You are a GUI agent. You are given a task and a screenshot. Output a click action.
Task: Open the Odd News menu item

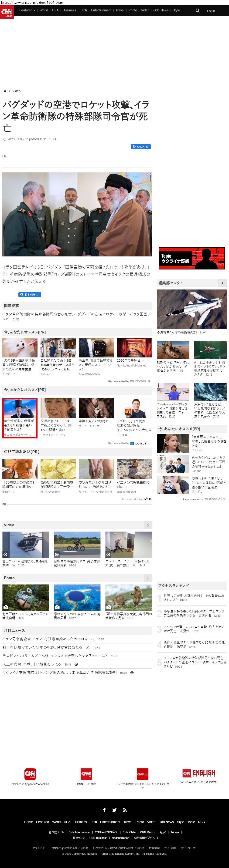point(161,10)
